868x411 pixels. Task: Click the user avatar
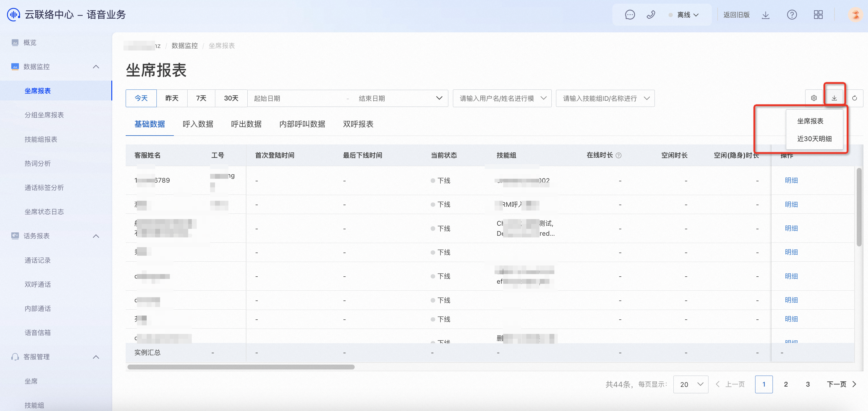(855, 15)
